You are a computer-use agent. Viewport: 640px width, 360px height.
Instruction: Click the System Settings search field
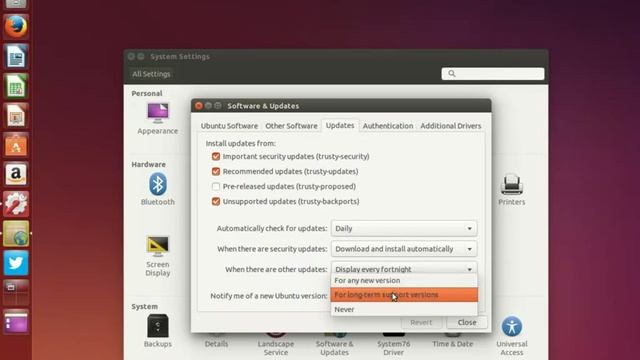point(493,74)
